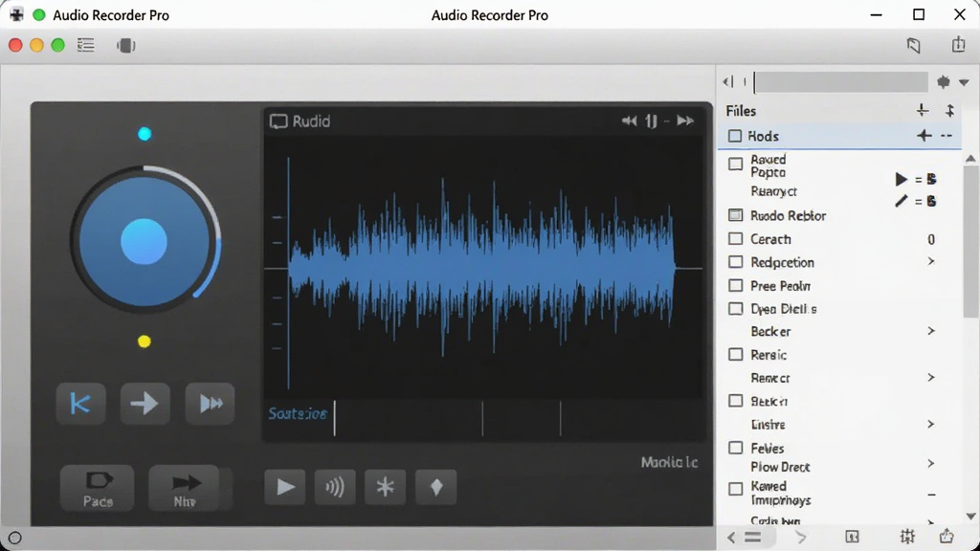
Task: Click the forward chevron in the bottom bar
Action: 801,538
